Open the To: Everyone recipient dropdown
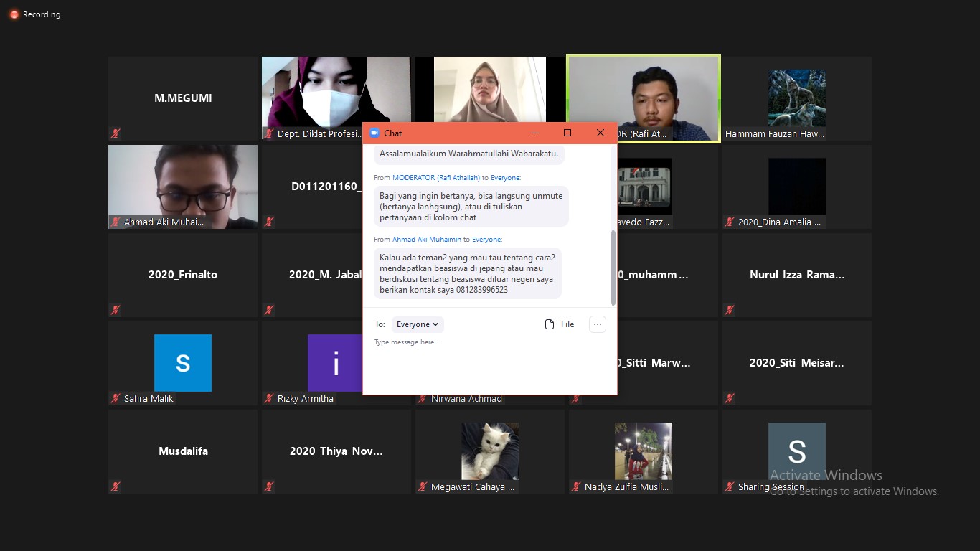The width and height of the screenshot is (980, 551). click(418, 324)
